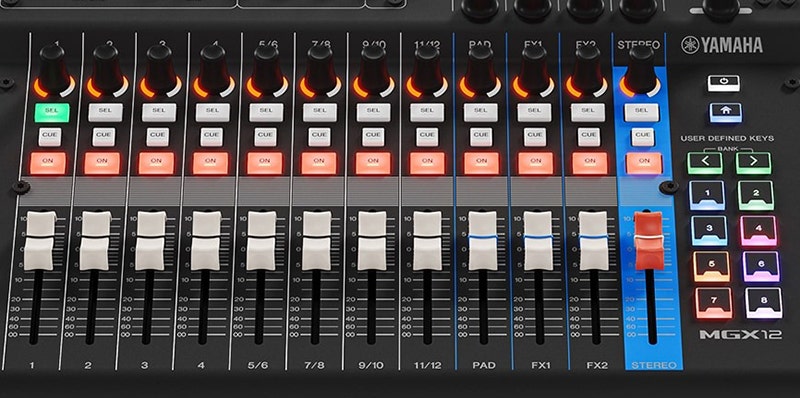The image size is (800, 398).
Task: Click red STEREO master fader cap
Action: coord(648,241)
